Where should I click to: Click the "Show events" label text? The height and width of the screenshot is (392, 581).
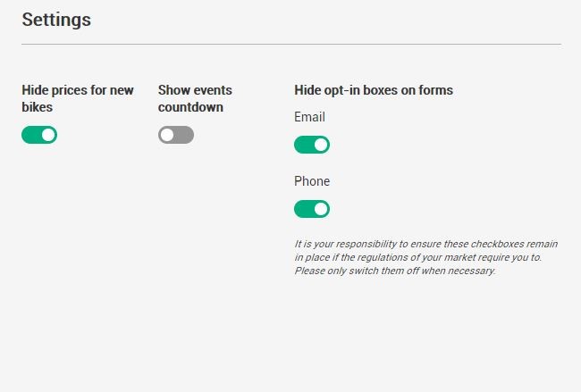click(195, 90)
